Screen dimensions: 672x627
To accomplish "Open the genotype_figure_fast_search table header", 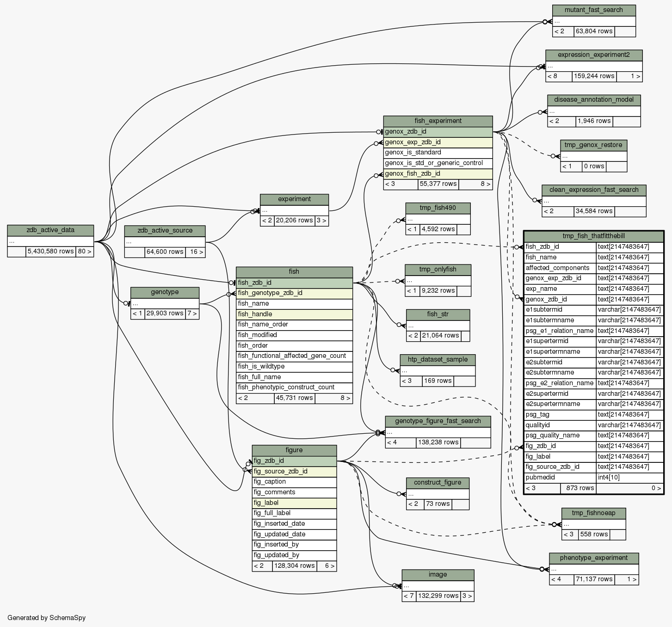I will (438, 421).
